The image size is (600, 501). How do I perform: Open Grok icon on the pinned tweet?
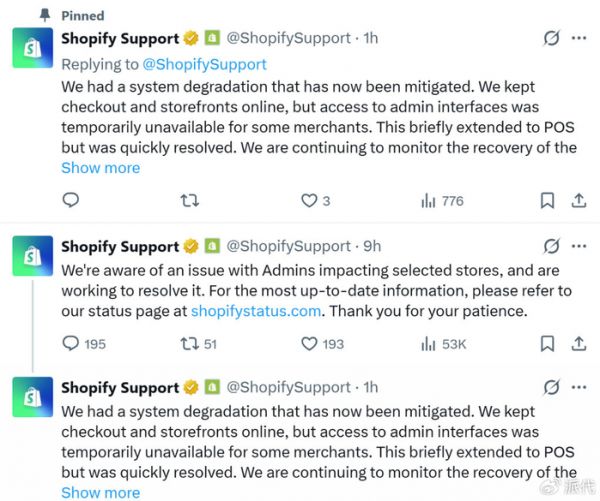coord(549,38)
